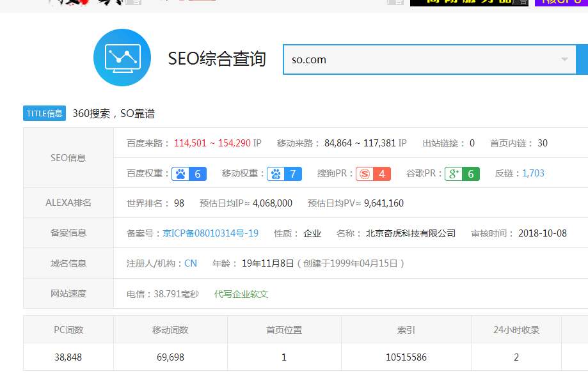Click the registrant CN link

coord(191,263)
